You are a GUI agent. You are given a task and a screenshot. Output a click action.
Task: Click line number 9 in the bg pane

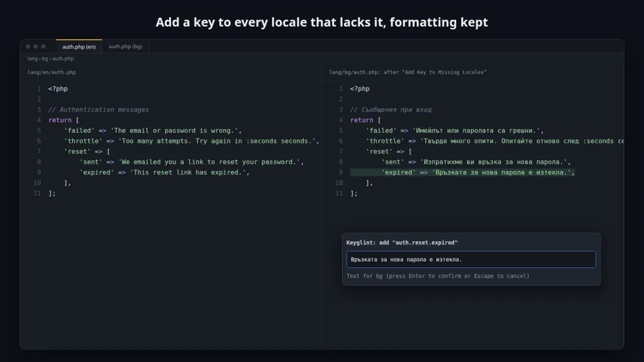tap(341, 172)
